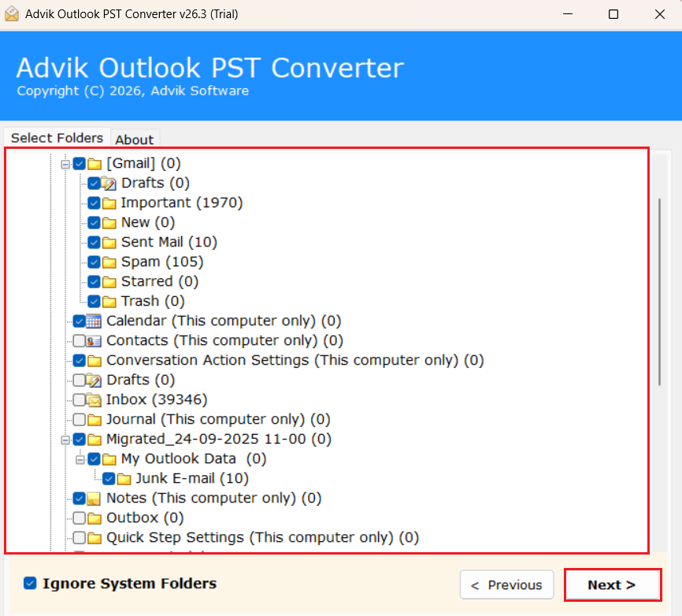
Task: Uncheck the Trash (0) checkbox
Action: pyautogui.click(x=94, y=302)
